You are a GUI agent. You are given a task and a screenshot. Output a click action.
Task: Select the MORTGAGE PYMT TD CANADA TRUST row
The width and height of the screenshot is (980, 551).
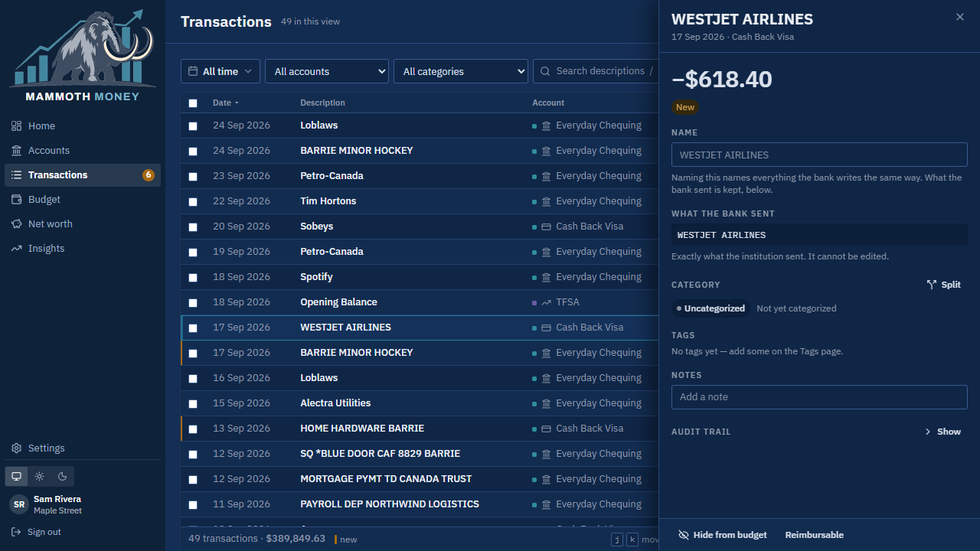point(420,479)
